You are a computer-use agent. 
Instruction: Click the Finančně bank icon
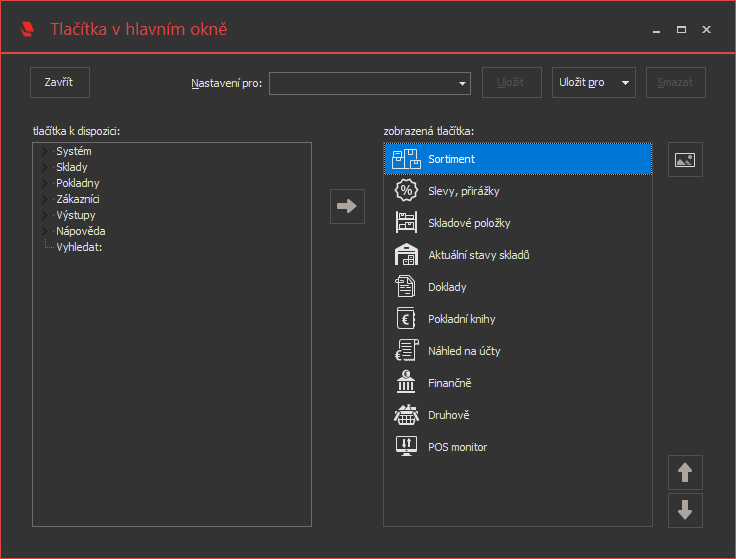pos(406,383)
